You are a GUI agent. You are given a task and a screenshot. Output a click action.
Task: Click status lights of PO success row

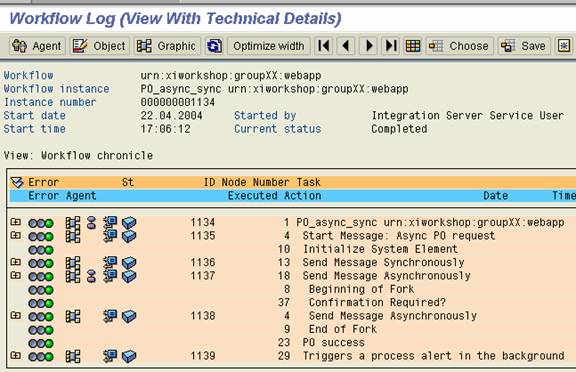(x=41, y=343)
